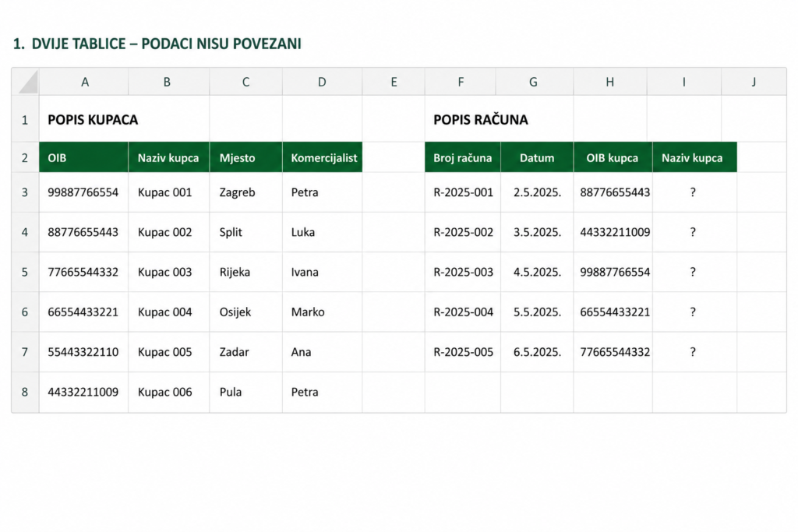Select column E header
The image size is (798, 532).
394,81
